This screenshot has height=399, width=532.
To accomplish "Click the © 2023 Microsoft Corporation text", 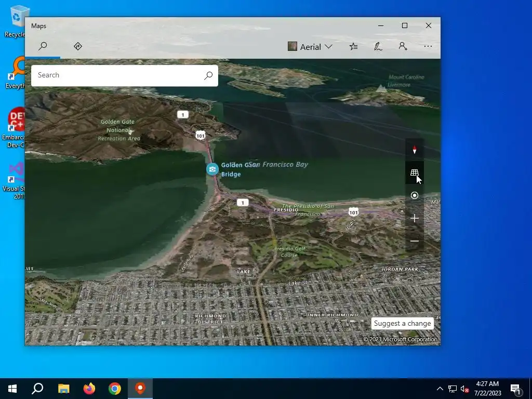I will point(401,339).
